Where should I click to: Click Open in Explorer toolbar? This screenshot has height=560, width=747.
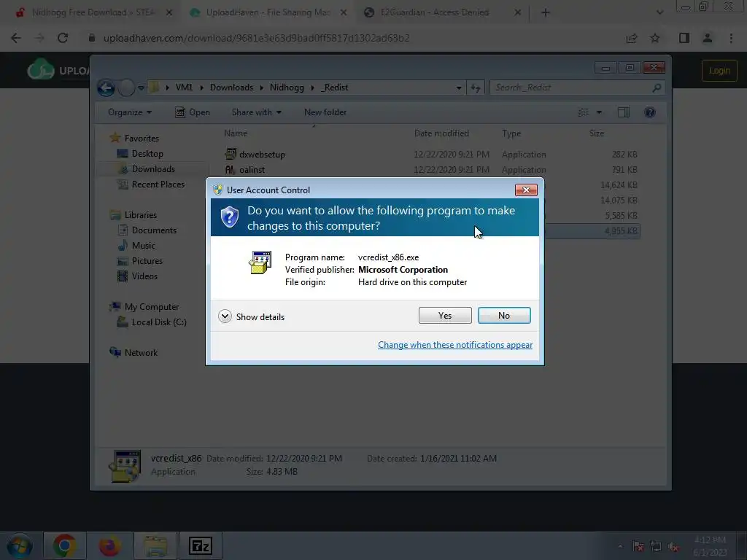pyautogui.click(x=193, y=112)
